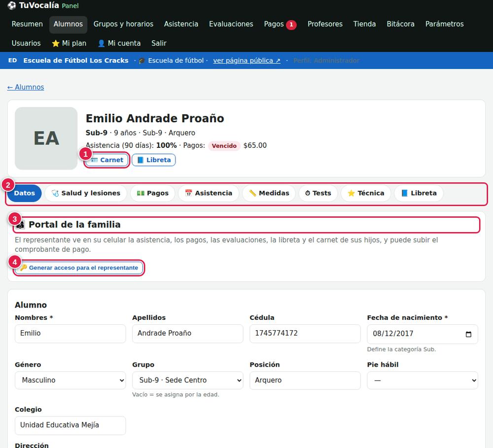Open Alumnos in the top navigation bar
493x448 pixels.
click(x=68, y=24)
